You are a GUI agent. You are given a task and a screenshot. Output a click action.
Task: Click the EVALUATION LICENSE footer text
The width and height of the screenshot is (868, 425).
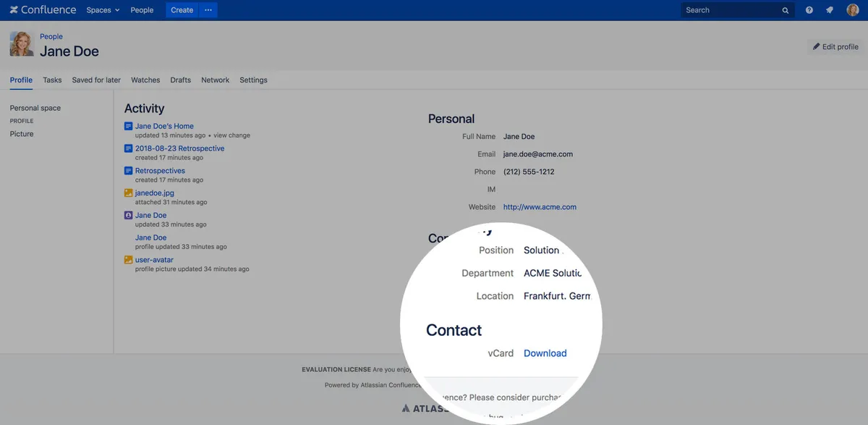click(336, 369)
